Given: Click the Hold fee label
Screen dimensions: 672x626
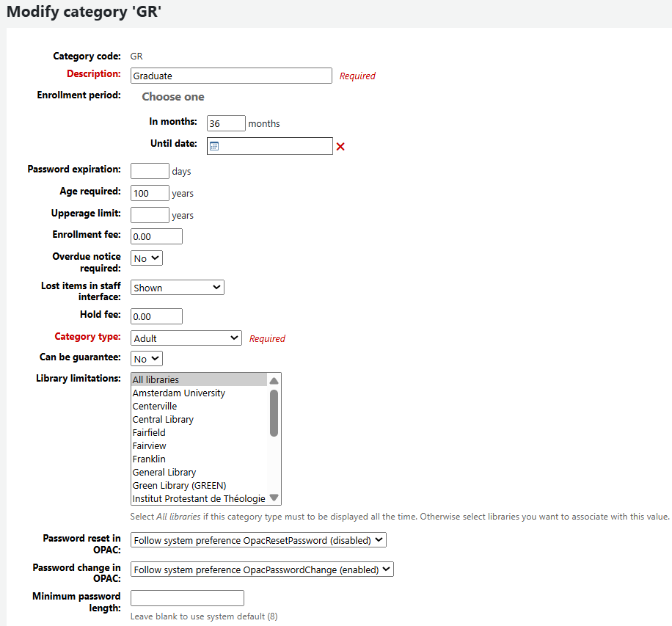Looking at the screenshot, I should (x=101, y=315).
